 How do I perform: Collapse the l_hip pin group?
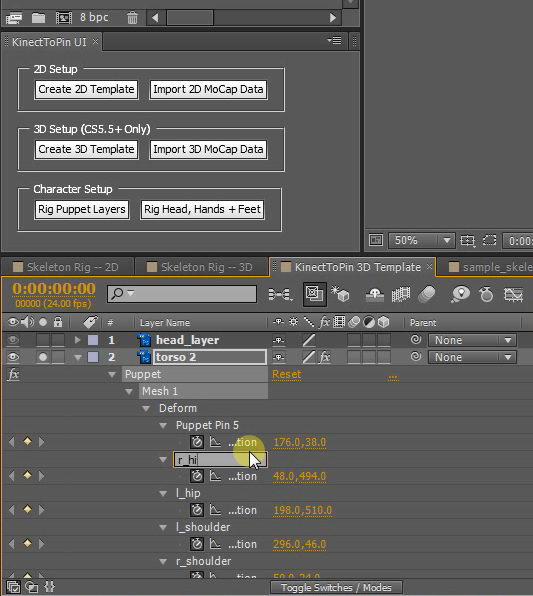[x=163, y=494]
